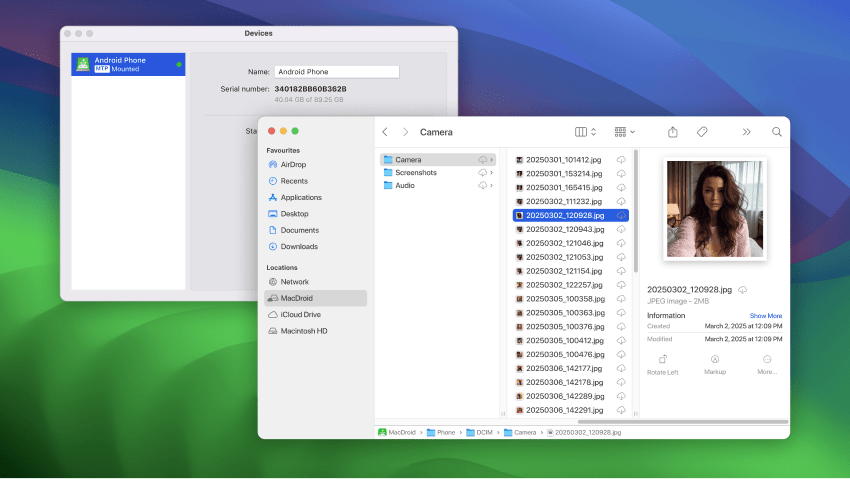This screenshot has height=479, width=850.
Task: Select file 20250302_111232.jpg
Action: pos(570,202)
